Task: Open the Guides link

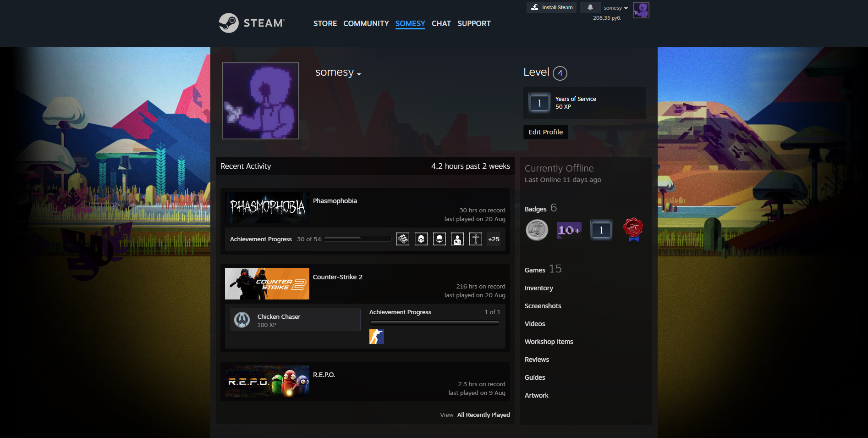Action: tap(535, 377)
